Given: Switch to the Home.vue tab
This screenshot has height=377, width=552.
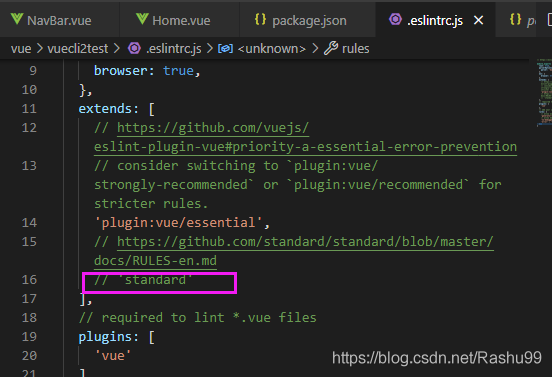Looking at the screenshot, I should (180, 20).
